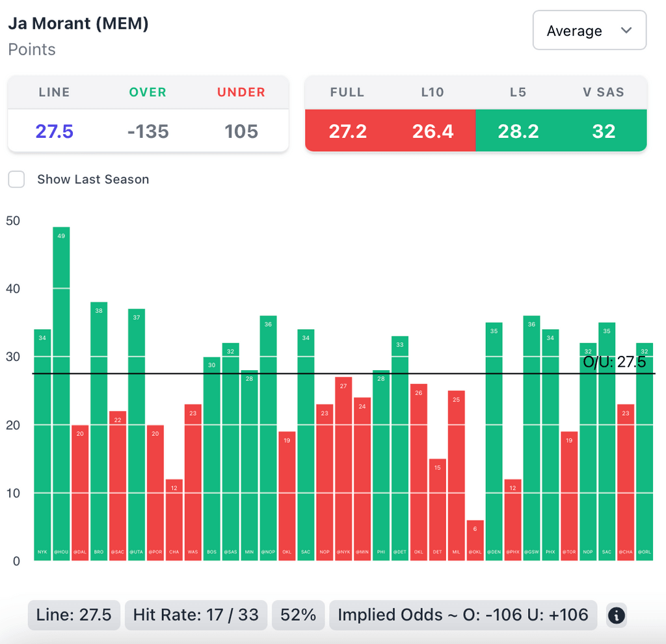Click the 'O/U: 27.5' line label on chart
Screen dimensions: 666x644
pos(614,362)
